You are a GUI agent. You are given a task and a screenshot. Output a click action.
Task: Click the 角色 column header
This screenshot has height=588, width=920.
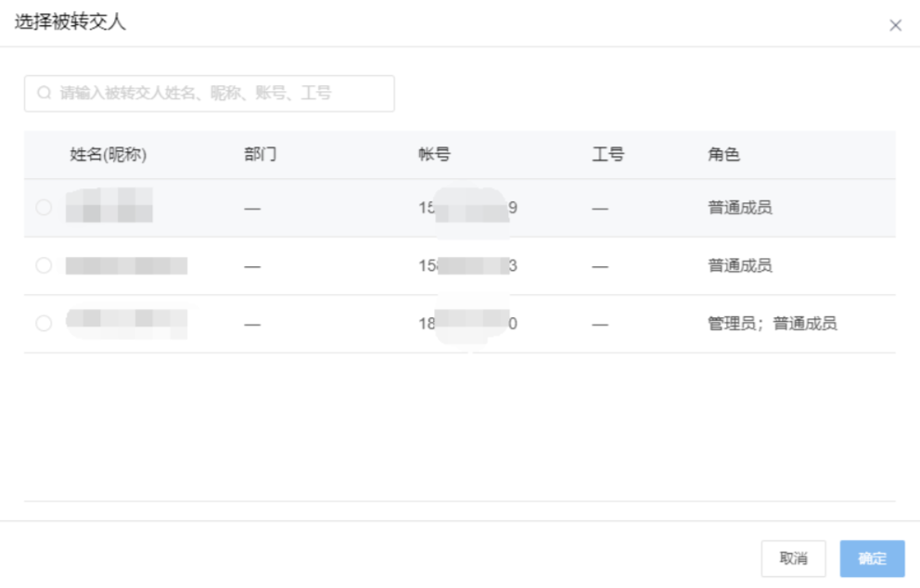click(x=723, y=155)
